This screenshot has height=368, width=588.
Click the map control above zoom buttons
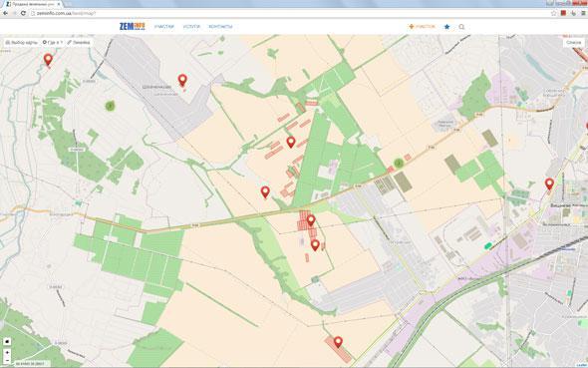point(7,341)
